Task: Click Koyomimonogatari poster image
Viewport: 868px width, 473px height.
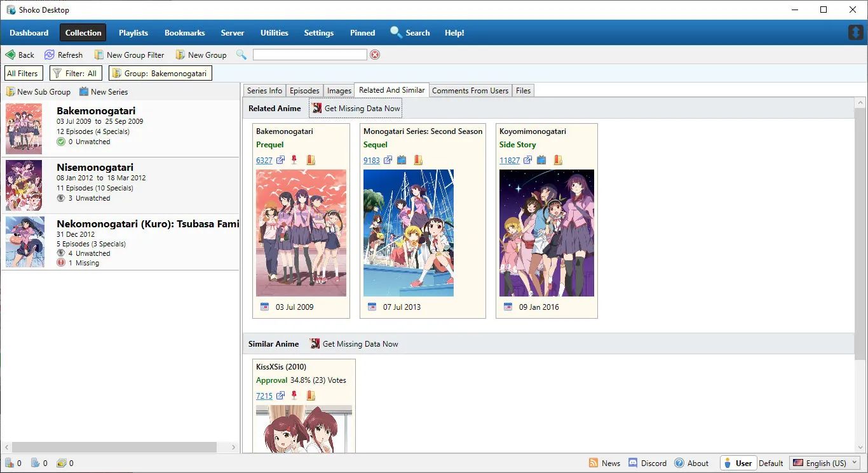Action: (546, 233)
